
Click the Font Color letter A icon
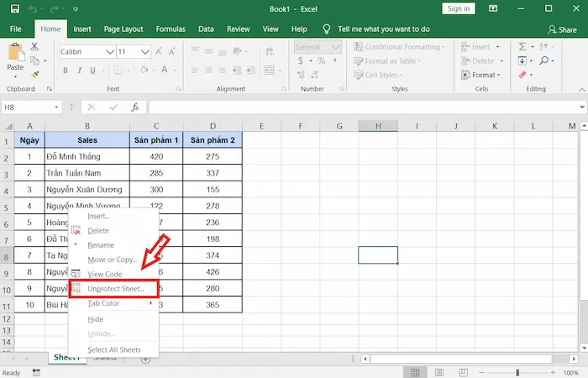[x=165, y=70]
